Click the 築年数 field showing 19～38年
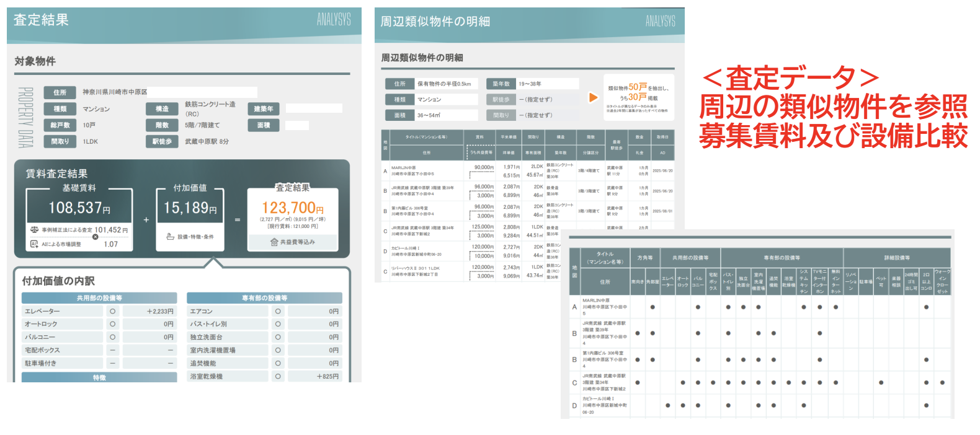Screen dimensions: 980x435 tap(547, 84)
